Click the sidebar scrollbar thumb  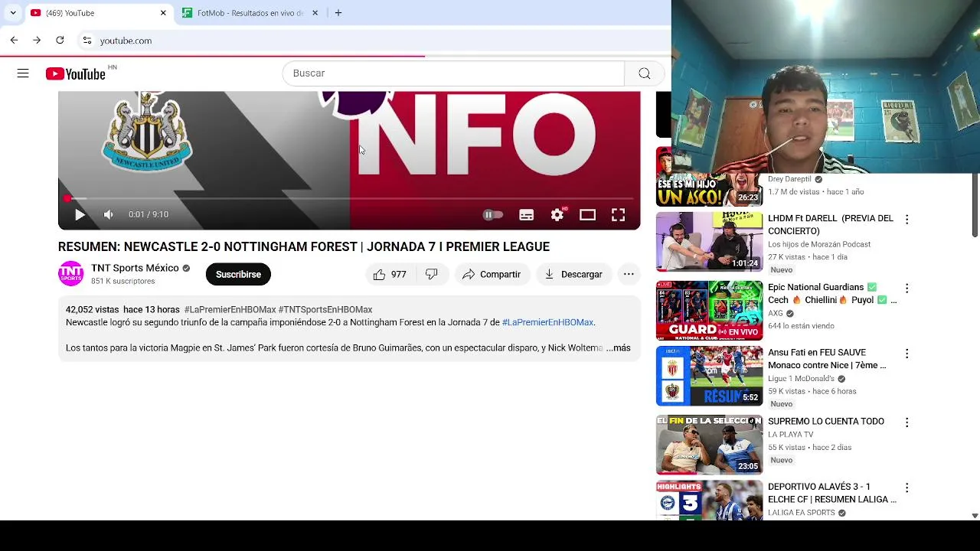pyautogui.click(x=975, y=205)
